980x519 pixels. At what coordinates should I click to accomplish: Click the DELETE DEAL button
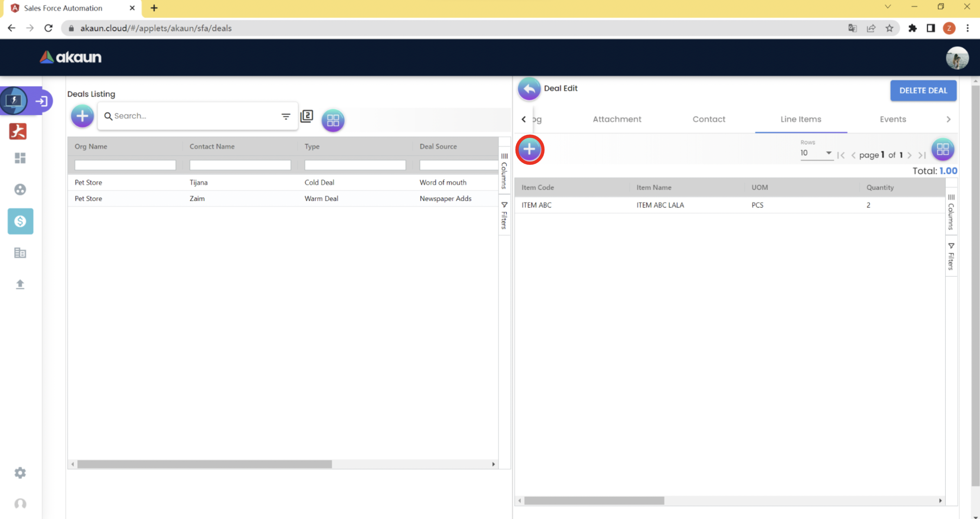click(x=923, y=91)
